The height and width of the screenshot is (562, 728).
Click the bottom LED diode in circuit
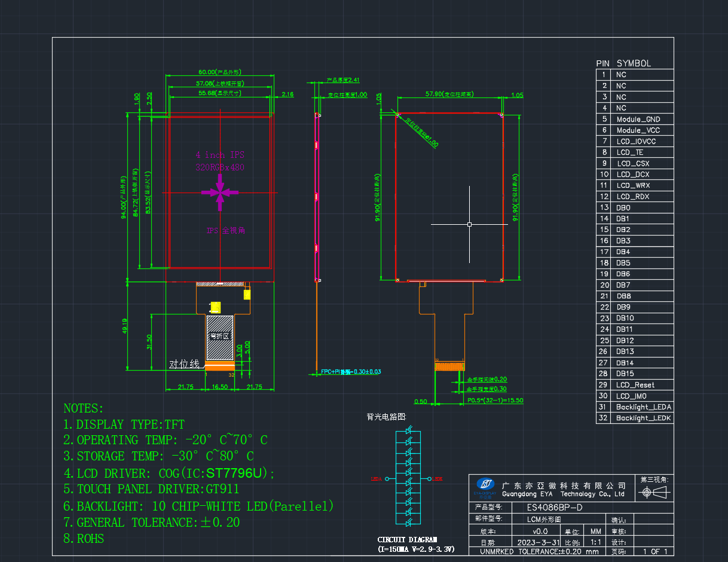tap(410, 524)
